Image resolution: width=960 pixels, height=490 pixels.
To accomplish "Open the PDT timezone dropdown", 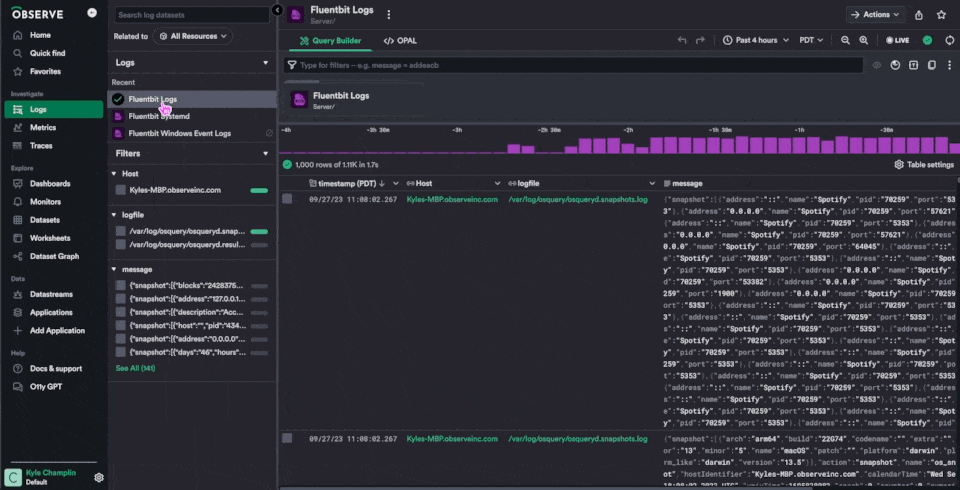I will coord(811,40).
